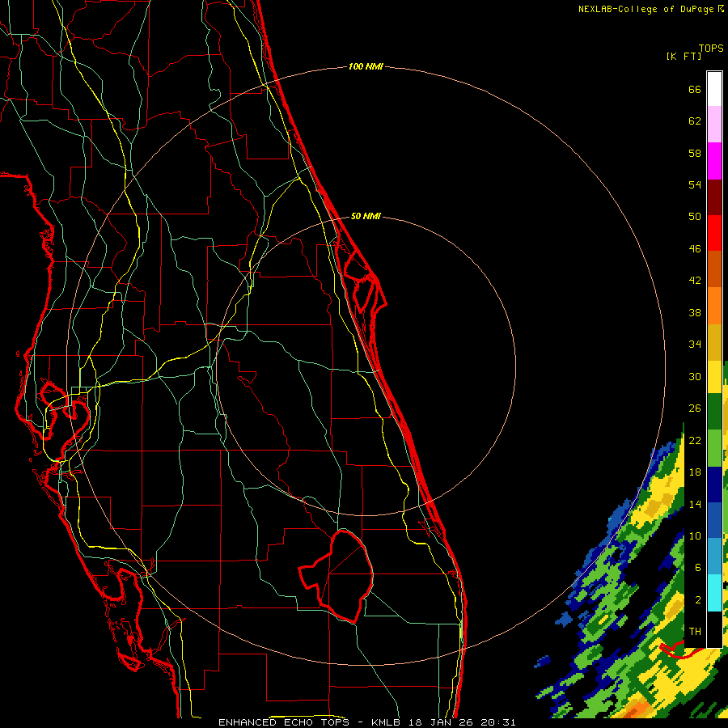Choose the dark orange legend swatch
The height and width of the screenshot is (728, 728).
click(x=714, y=269)
